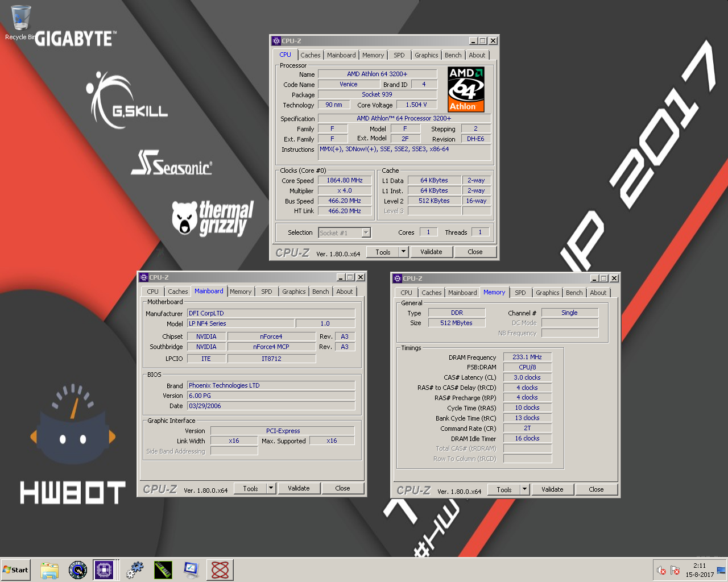
Task: Open the Recycle Bin desktop icon
Action: click(x=20, y=23)
